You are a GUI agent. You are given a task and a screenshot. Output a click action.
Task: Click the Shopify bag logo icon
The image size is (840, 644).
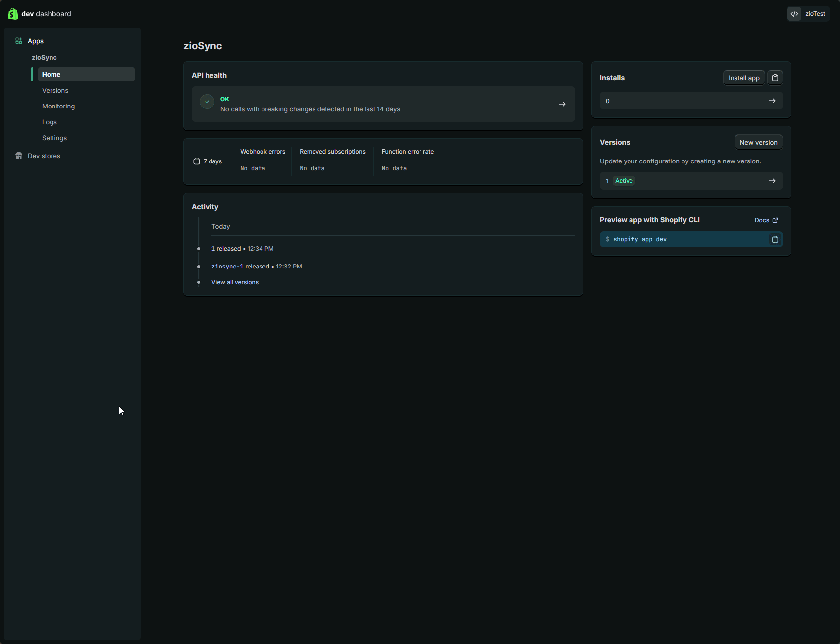[13, 14]
